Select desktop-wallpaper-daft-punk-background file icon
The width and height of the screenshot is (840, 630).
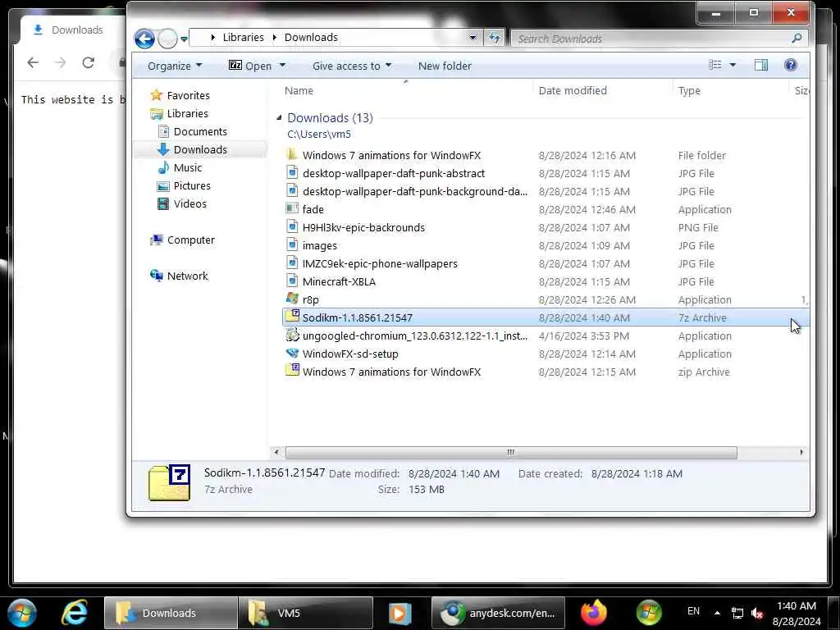tap(292, 190)
